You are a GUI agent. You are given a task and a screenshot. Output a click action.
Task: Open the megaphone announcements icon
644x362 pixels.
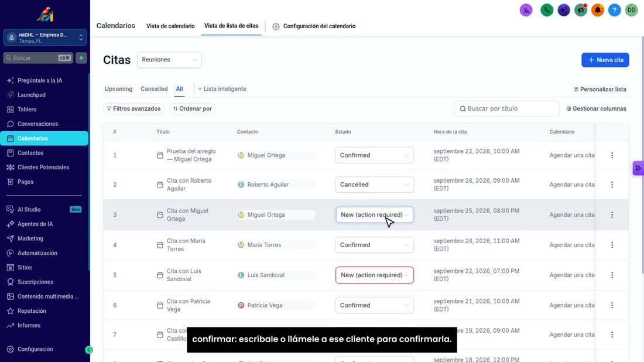click(581, 11)
